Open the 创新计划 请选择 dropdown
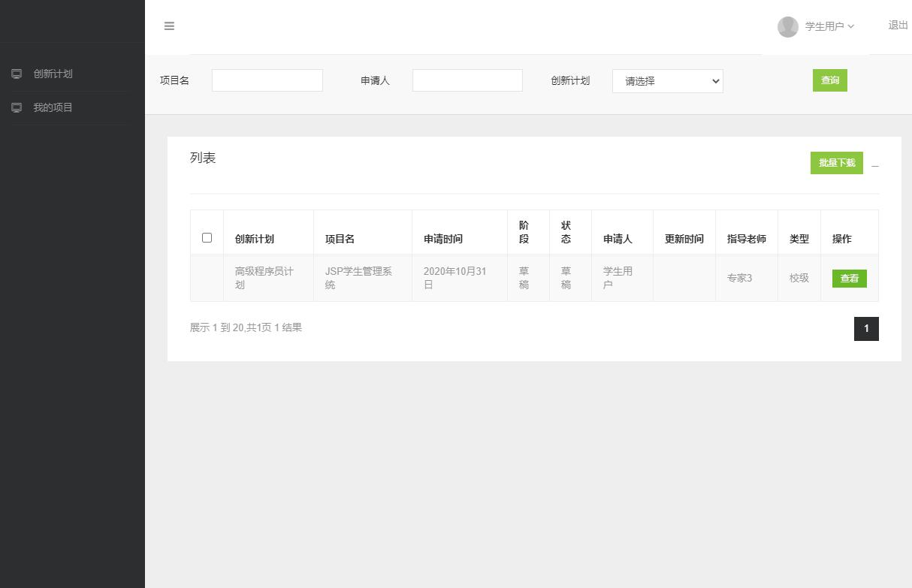This screenshot has width=912, height=588. [x=667, y=80]
